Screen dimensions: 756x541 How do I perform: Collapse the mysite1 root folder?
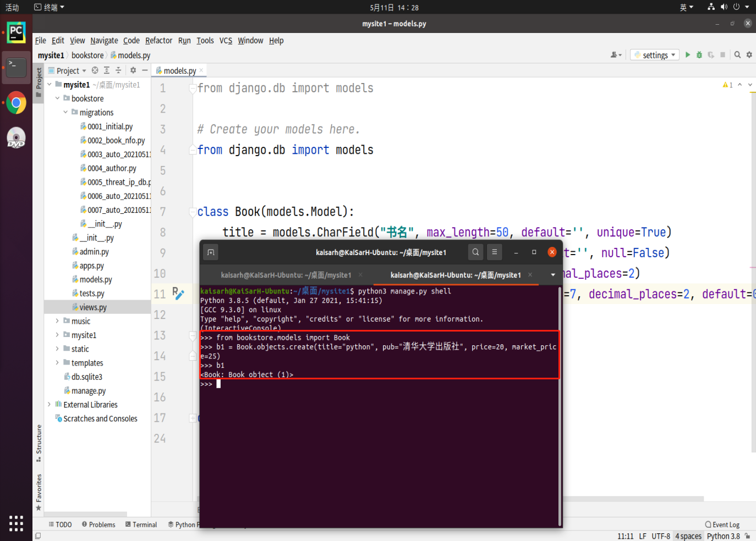[50, 85]
